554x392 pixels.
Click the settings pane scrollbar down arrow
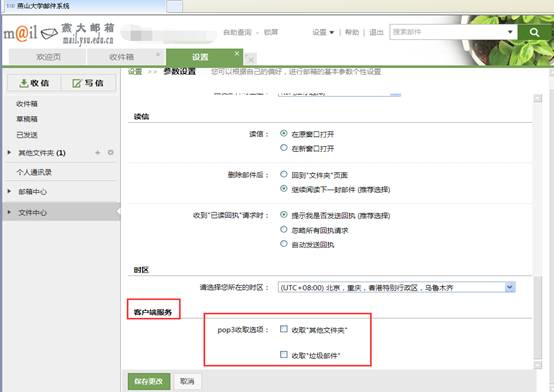point(538,365)
